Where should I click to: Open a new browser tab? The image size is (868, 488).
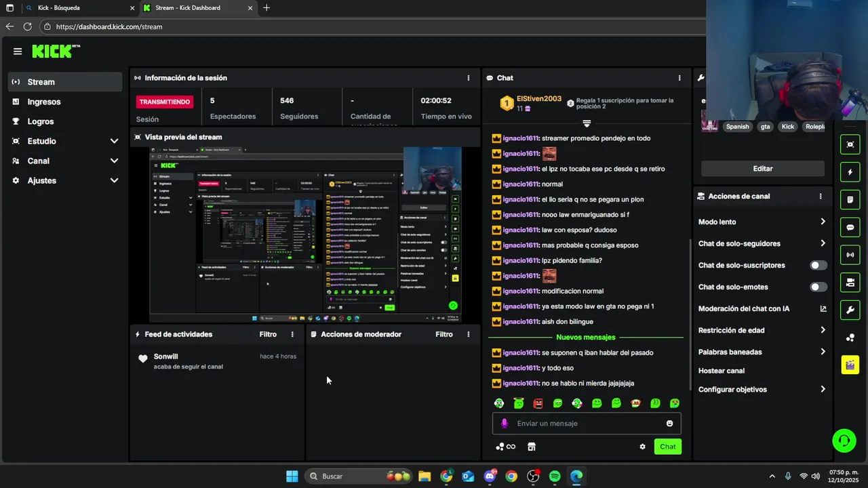[x=267, y=8]
